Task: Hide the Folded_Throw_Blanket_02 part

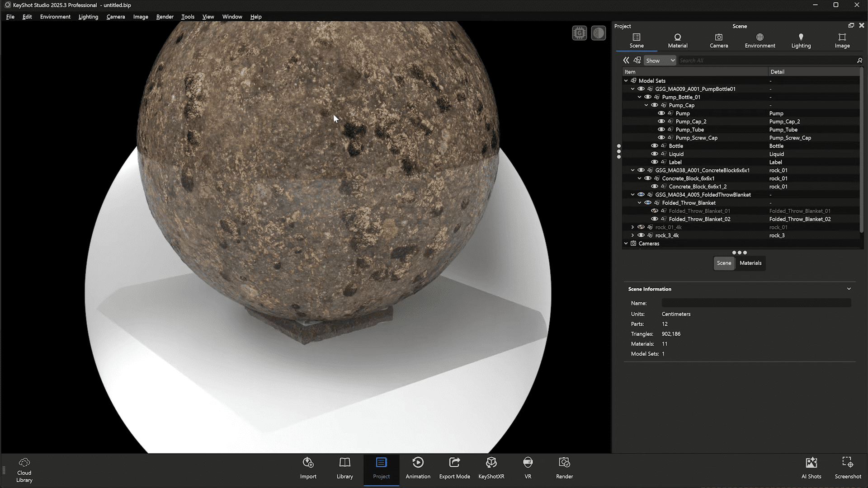Action: (655, 219)
